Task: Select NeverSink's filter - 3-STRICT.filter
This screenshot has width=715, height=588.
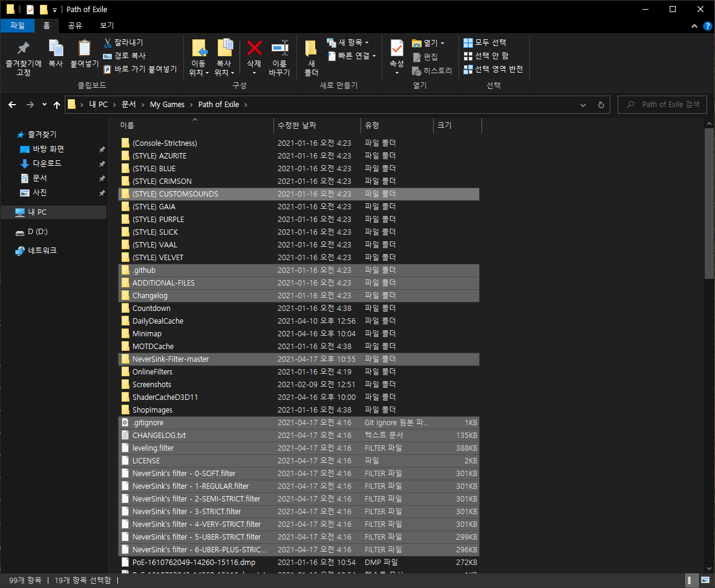Action: point(299,512)
